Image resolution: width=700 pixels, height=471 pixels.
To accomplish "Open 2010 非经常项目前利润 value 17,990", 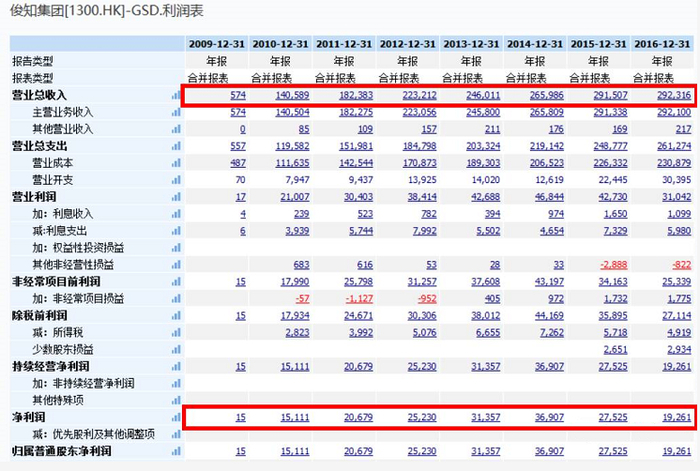I will [x=295, y=282].
